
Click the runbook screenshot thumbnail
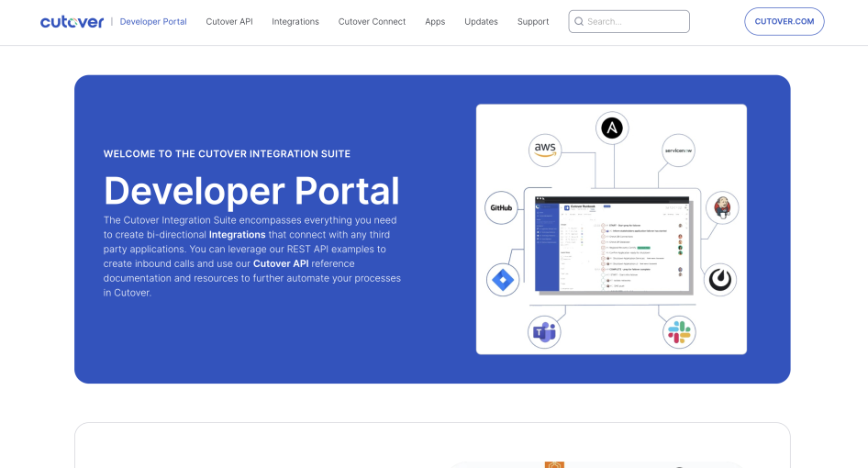coord(612,244)
